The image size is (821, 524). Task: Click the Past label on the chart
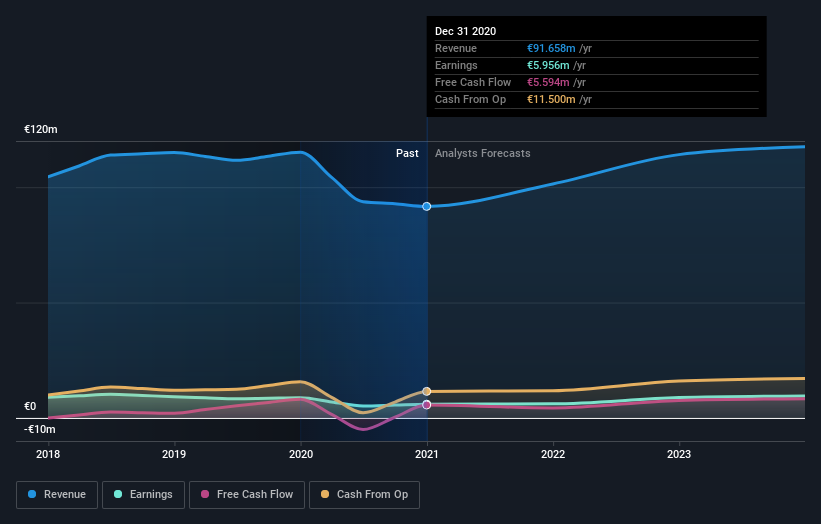point(407,153)
